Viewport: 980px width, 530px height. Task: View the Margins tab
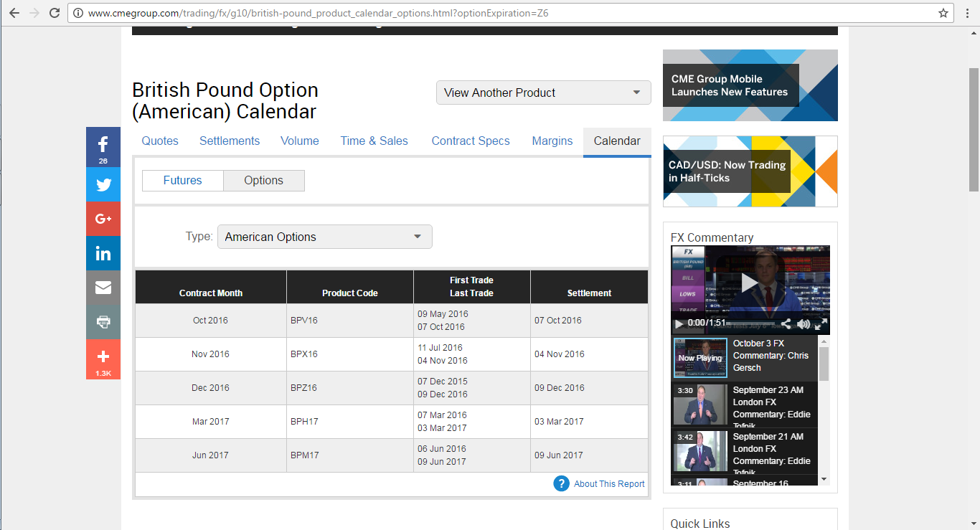click(x=552, y=141)
